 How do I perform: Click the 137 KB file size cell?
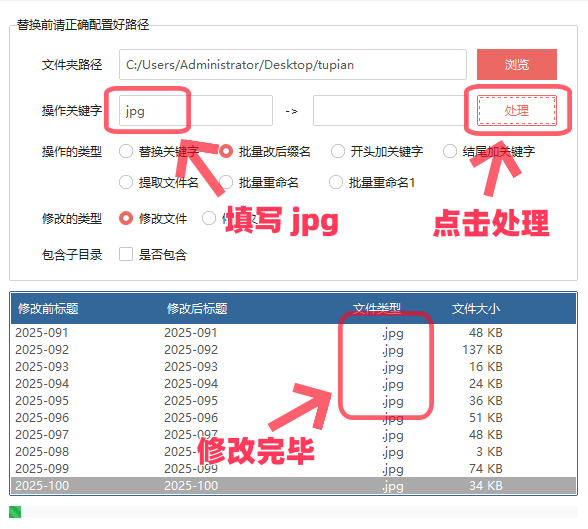pyautogui.click(x=482, y=349)
